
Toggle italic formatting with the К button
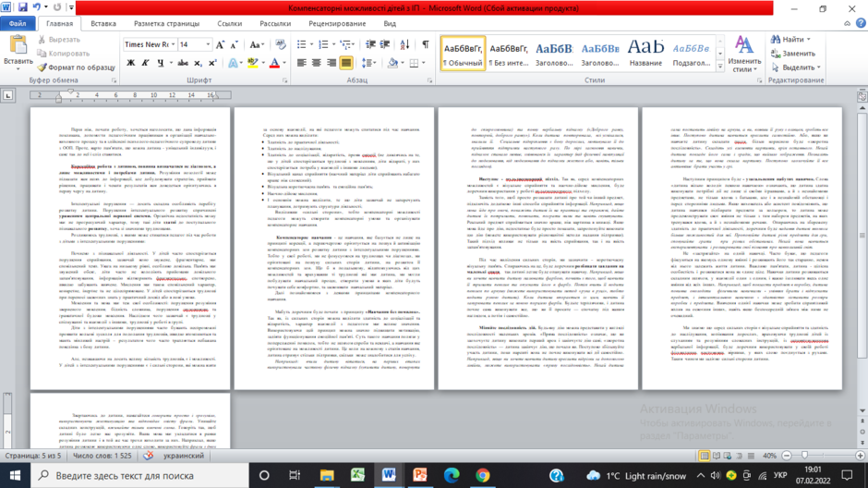(145, 63)
